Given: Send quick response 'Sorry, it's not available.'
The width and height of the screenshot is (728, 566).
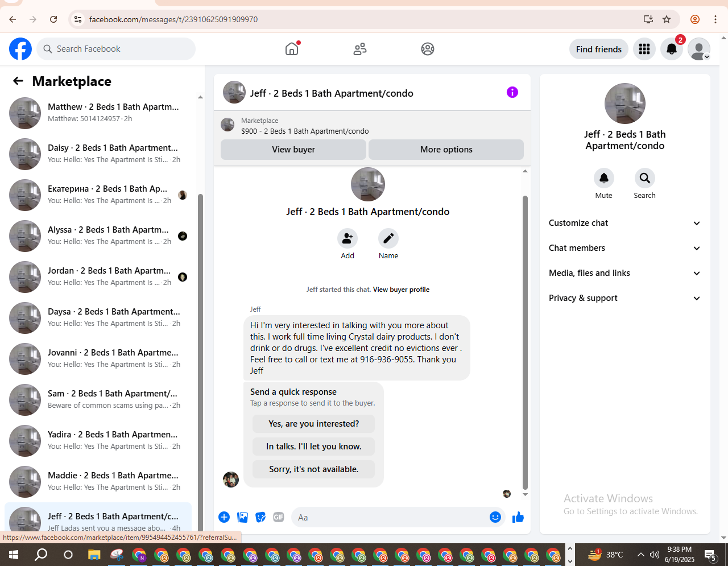Looking at the screenshot, I should [314, 469].
